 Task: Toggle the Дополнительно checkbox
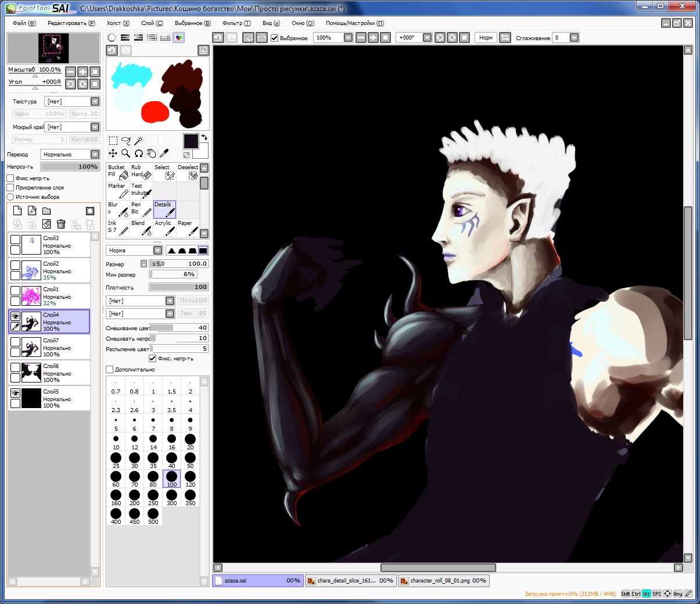point(110,369)
